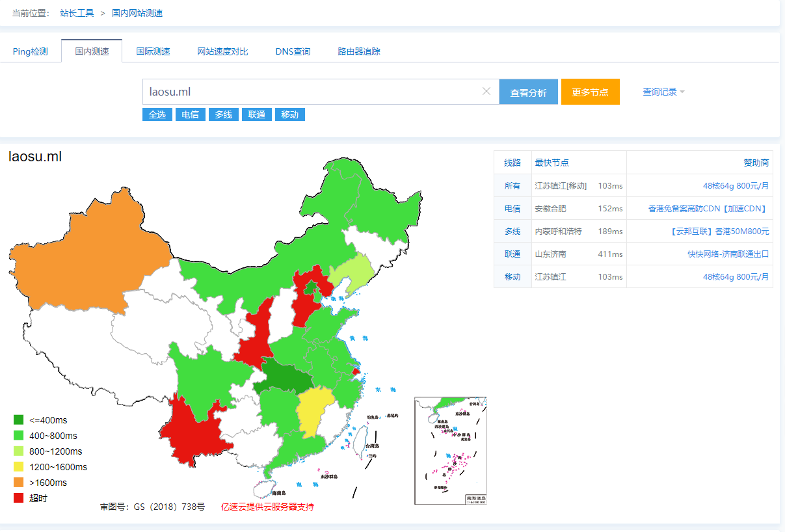
Task: Click the 审图号 GS（2018）738号 text
Action: 152,507
